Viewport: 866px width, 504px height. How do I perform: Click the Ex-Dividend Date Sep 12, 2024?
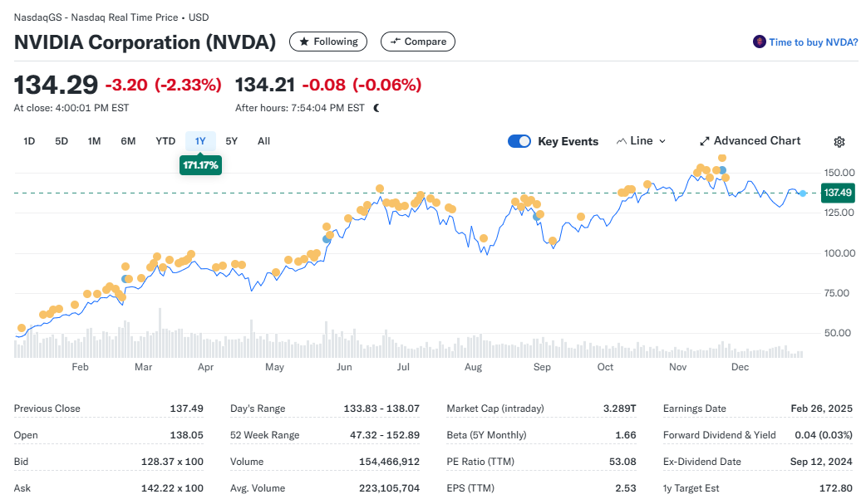tap(821, 462)
